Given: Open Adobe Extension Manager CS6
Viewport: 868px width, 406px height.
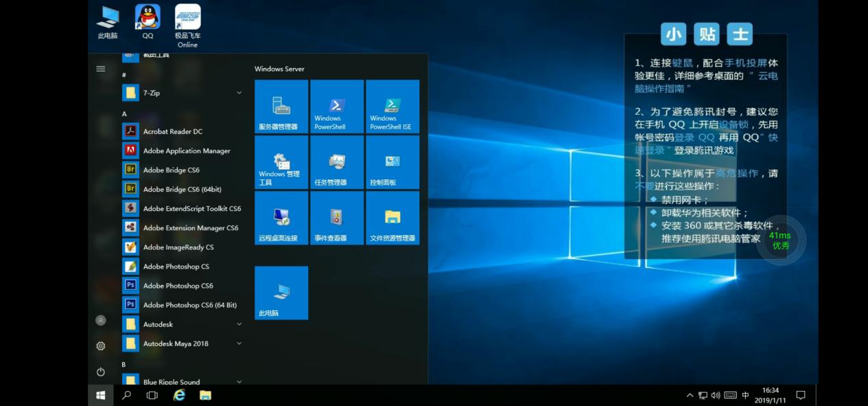Looking at the screenshot, I should click(x=183, y=227).
